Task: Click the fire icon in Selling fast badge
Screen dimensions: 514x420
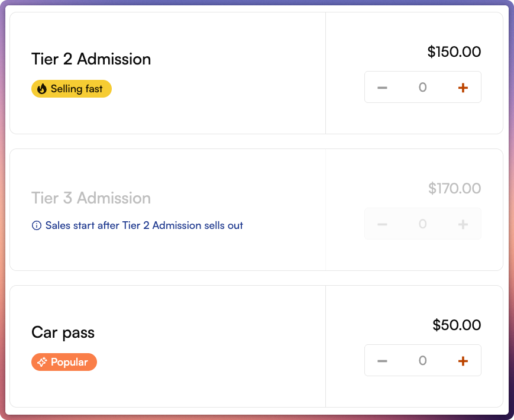Action: click(x=42, y=89)
